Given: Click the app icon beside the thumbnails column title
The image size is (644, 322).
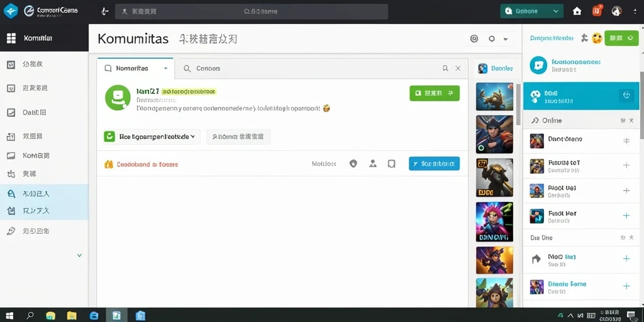Looking at the screenshot, I should click(482, 69).
